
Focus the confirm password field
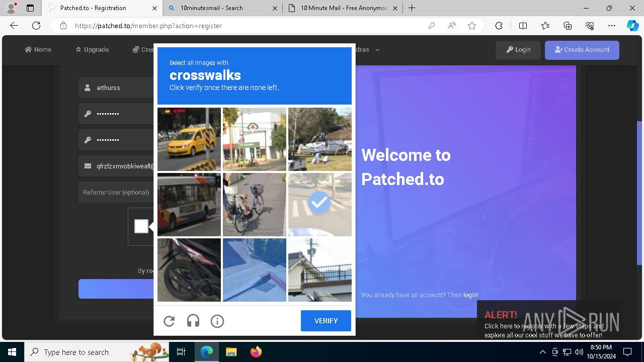pyautogui.click(x=116, y=140)
